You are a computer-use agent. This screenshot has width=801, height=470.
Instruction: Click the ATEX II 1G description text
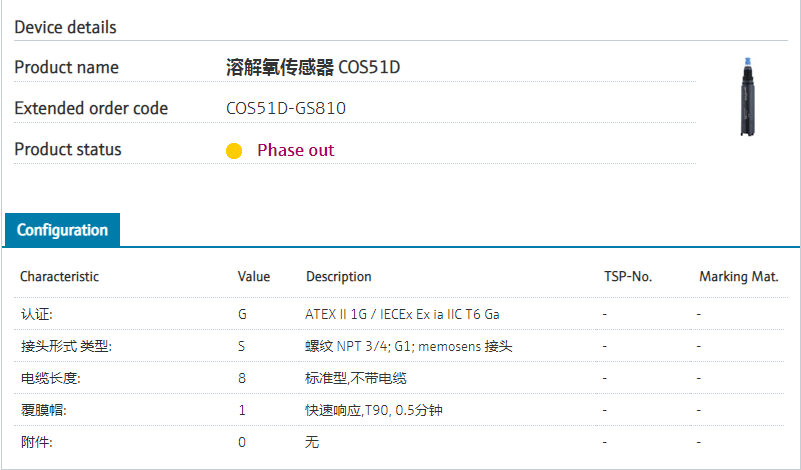pyautogui.click(x=402, y=314)
